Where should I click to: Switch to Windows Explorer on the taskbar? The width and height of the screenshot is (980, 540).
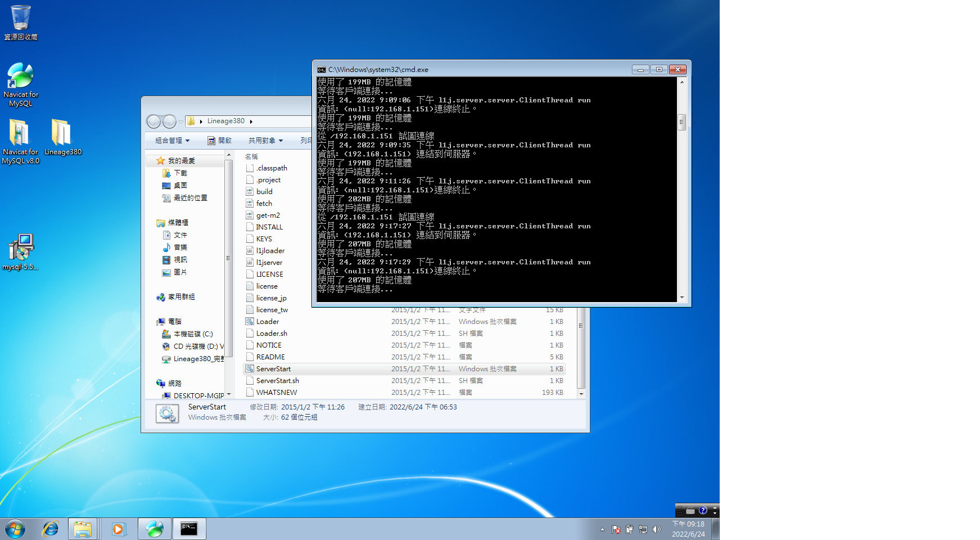(83, 529)
